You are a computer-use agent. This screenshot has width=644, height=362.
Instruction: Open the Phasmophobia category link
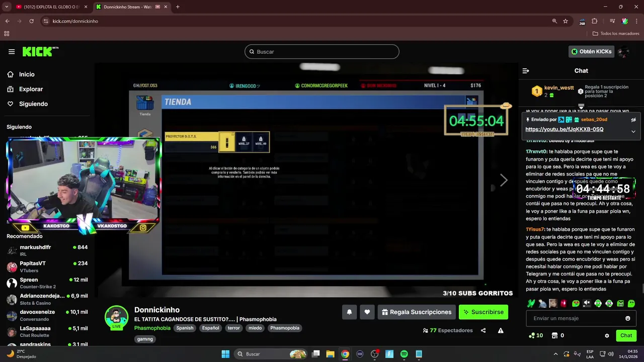(x=152, y=328)
